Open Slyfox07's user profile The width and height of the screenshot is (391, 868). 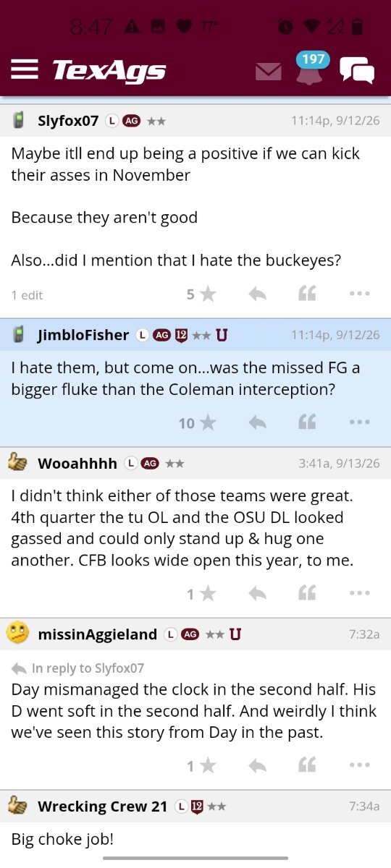68,121
